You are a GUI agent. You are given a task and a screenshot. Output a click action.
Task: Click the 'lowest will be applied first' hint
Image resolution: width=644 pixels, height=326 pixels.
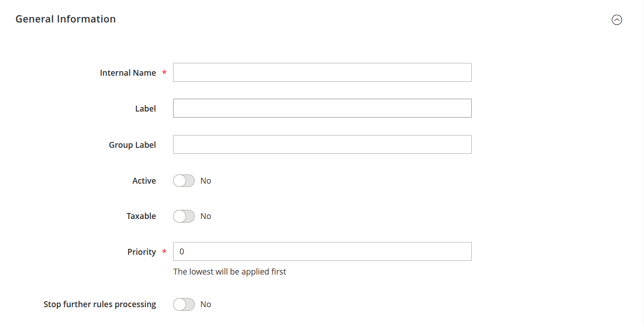coord(230,272)
